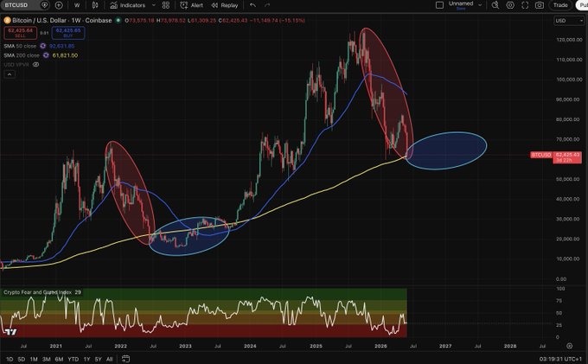Screen dimensions: 588x364
Task: Click the 2024 label on time axis
Action: click(x=250, y=346)
